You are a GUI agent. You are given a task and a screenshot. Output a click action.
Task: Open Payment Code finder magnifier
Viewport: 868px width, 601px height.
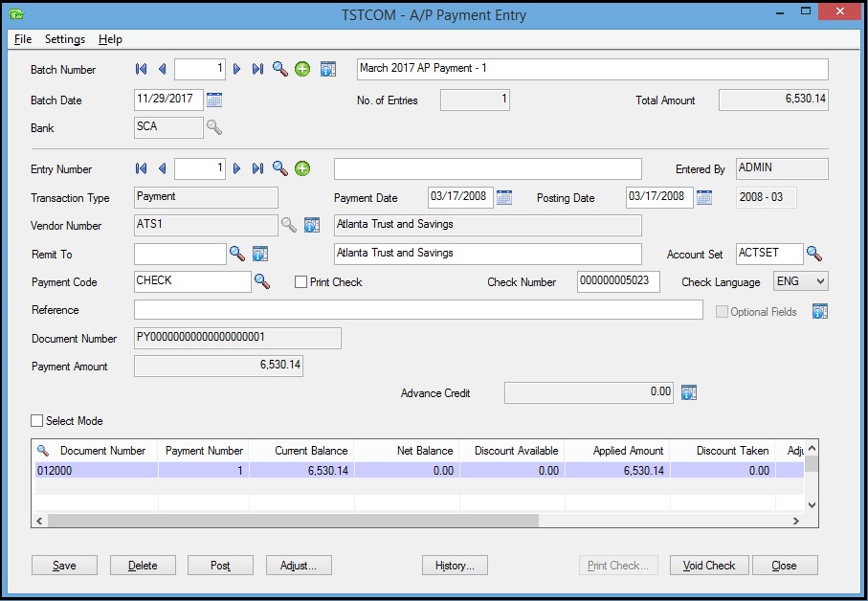tap(262, 281)
